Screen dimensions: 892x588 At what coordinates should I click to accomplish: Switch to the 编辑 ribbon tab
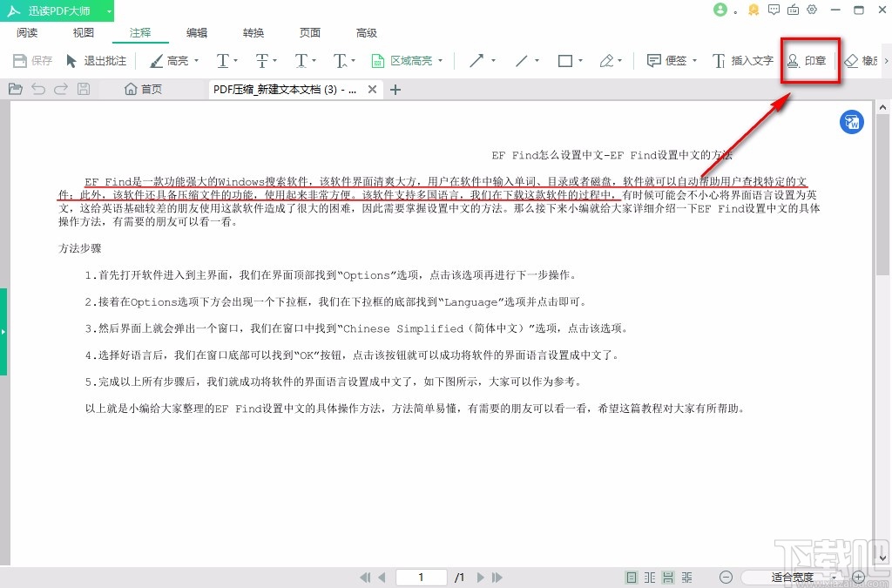click(196, 32)
